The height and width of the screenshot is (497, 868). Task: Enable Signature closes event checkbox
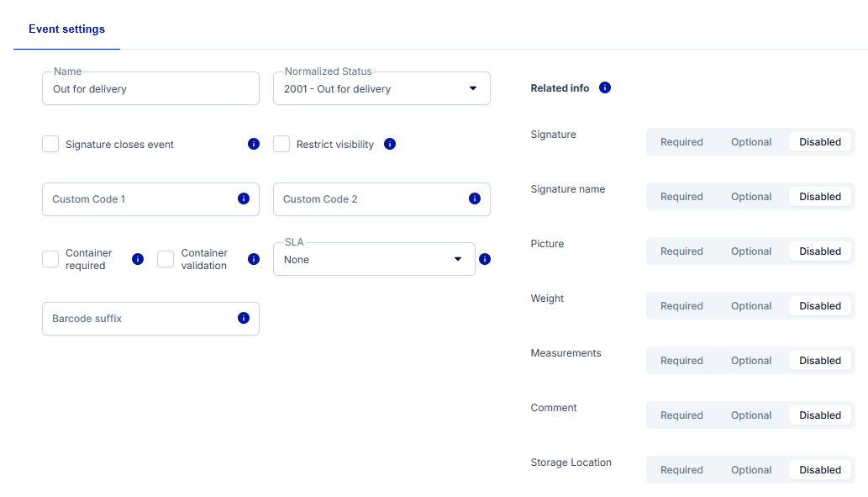[50, 144]
